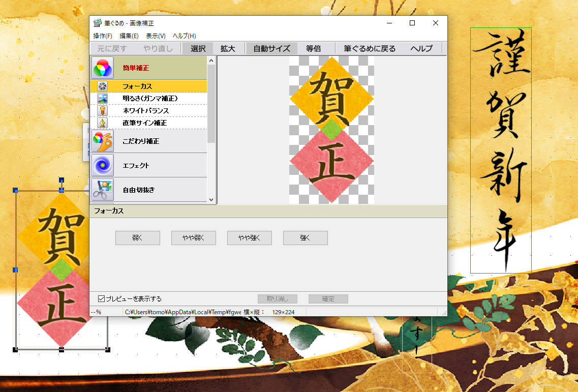Set view to 等倍 actual size
Viewport: 578px width, 392px height.
coord(313,49)
